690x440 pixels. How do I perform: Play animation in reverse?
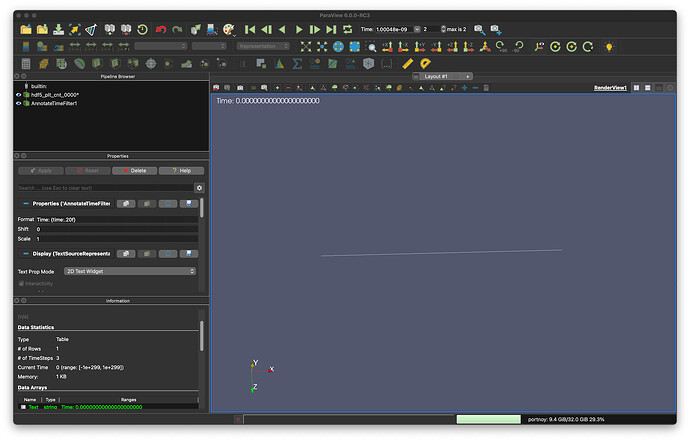[x=283, y=29]
